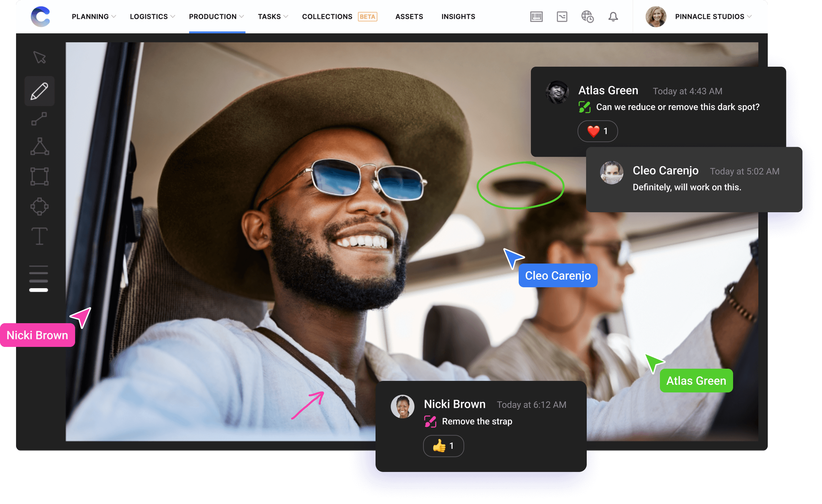
Task: Toggle thumbs up reaction on Nicki's comment
Action: tap(443, 446)
